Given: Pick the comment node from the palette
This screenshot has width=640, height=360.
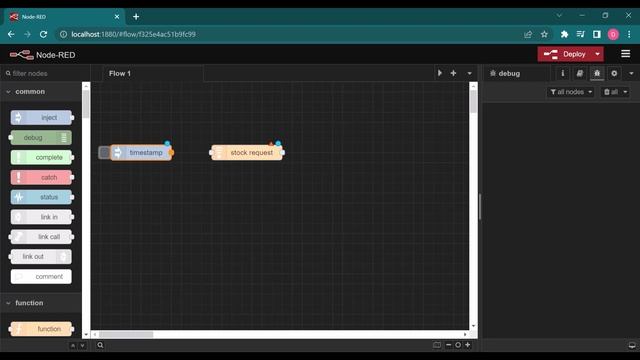Looking at the screenshot, I should click(41, 276).
